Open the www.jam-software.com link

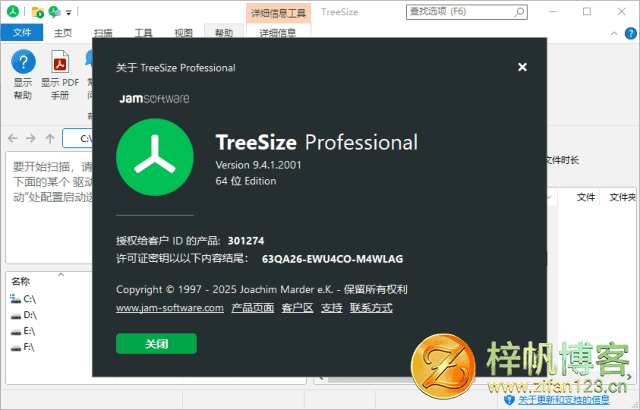coord(170,308)
